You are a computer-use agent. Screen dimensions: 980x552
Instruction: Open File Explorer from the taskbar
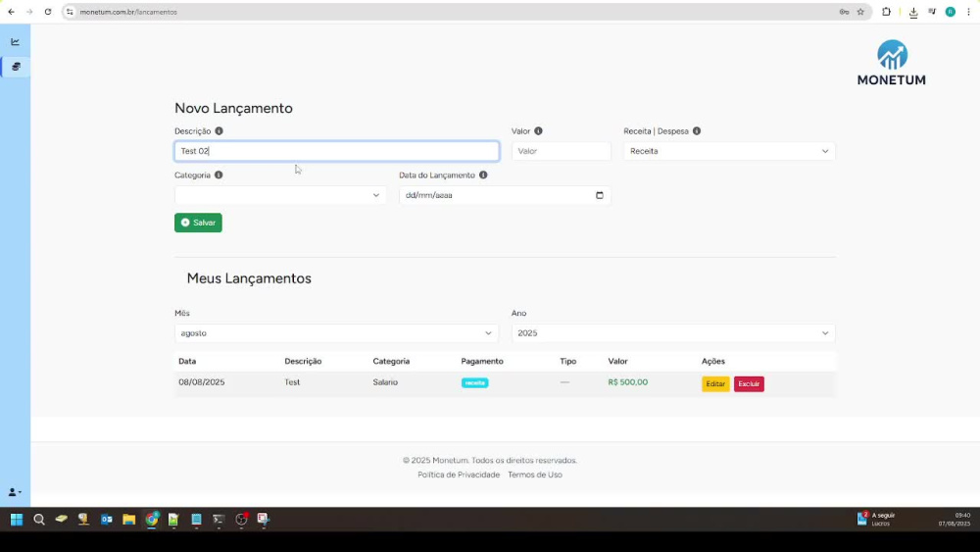coord(128,520)
